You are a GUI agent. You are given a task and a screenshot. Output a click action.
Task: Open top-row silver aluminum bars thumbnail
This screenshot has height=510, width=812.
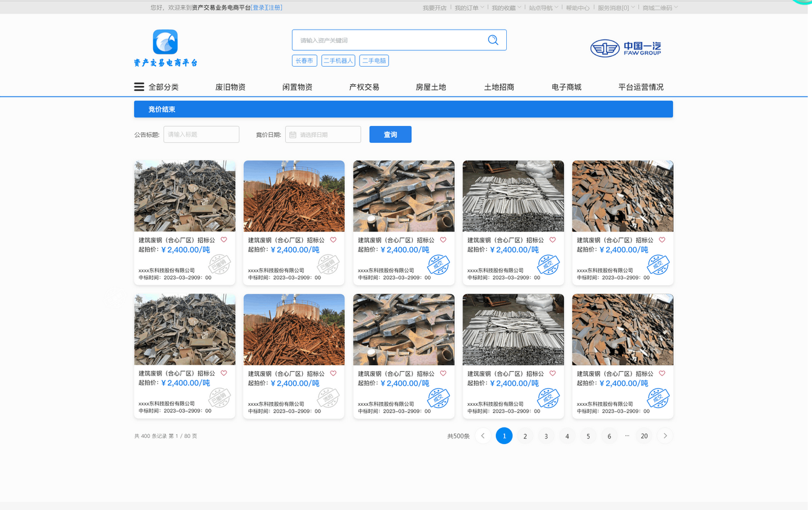coord(513,196)
